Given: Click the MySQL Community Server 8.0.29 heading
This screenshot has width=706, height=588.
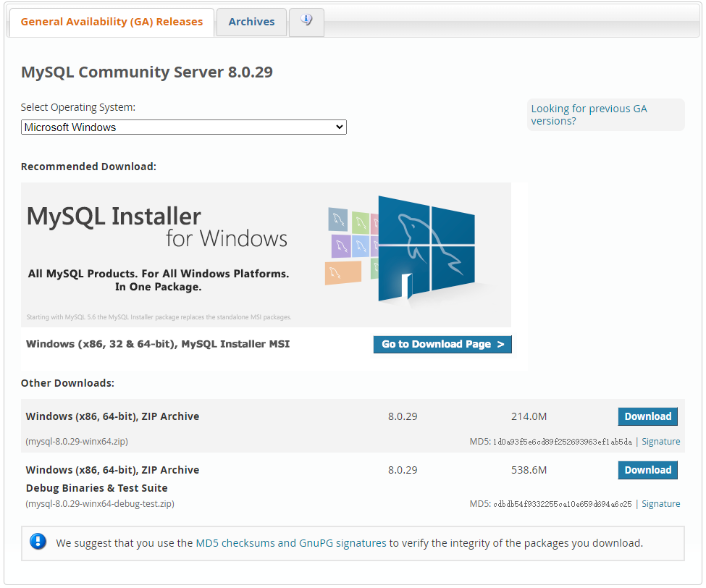Looking at the screenshot, I should tap(147, 72).
